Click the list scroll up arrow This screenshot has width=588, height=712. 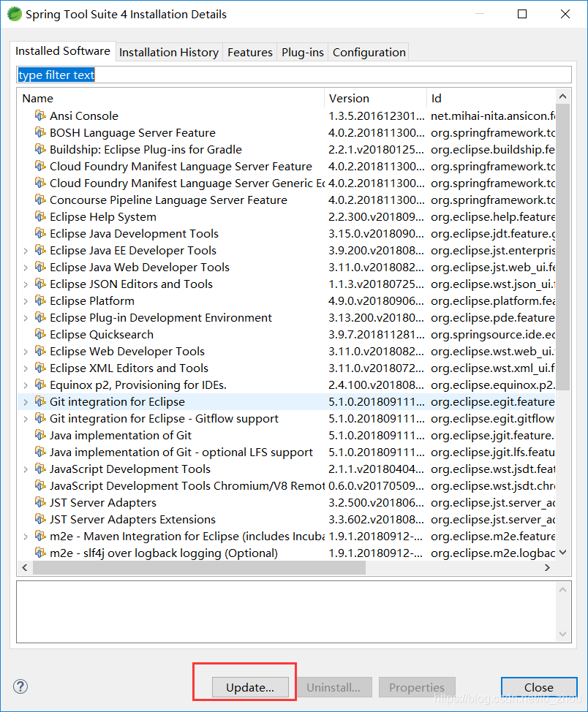(x=562, y=96)
